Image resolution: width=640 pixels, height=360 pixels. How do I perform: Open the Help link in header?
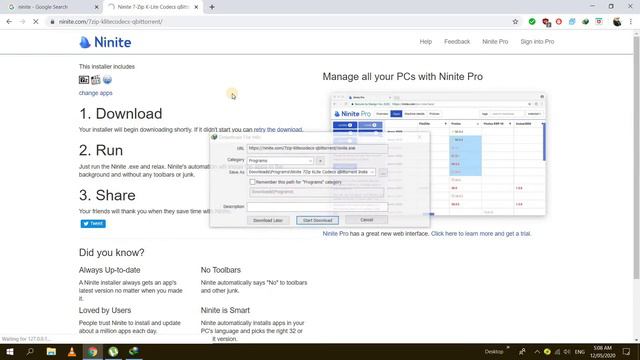(x=425, y=42)
